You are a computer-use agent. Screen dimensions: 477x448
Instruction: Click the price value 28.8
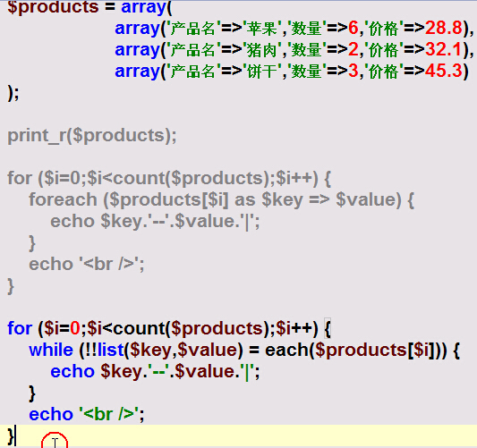444,28
